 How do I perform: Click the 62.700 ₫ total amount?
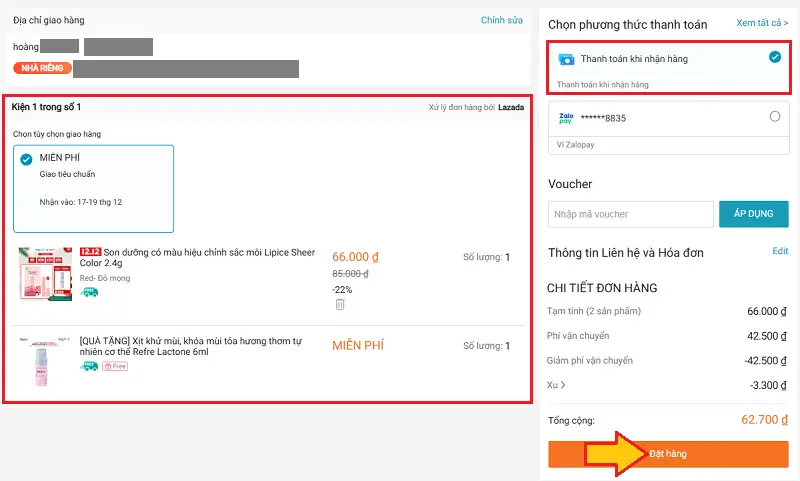pyautogui.click(x=764, y=420)
